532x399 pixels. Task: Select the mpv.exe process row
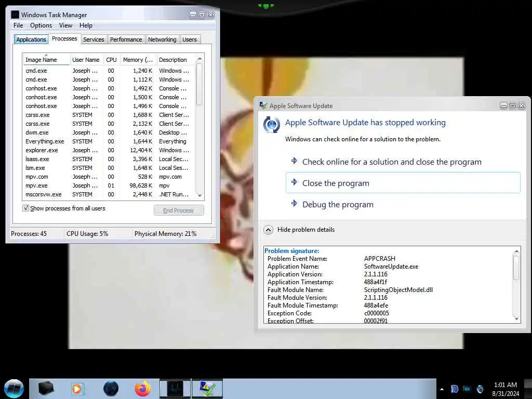tap(109, 185)
